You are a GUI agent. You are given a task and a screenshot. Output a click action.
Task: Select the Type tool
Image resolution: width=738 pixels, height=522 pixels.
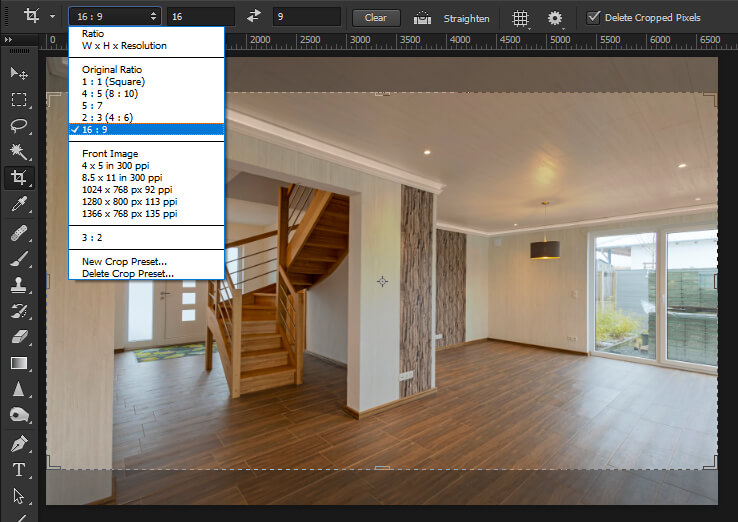[18, 469]
